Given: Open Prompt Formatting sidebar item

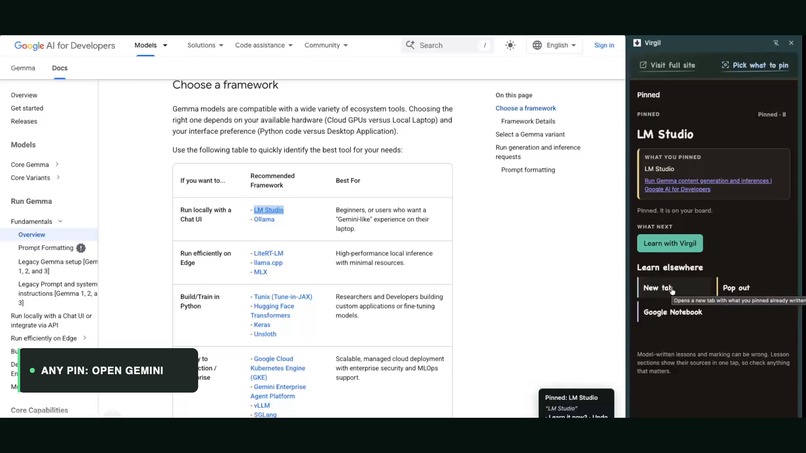Looking at the screenshot, I should [46, 248].
